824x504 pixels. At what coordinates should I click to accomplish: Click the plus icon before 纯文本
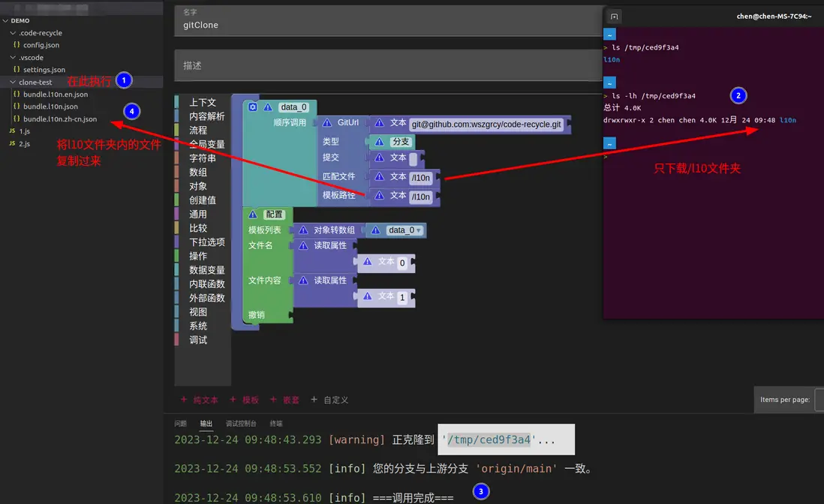click(x=184, y=400)
